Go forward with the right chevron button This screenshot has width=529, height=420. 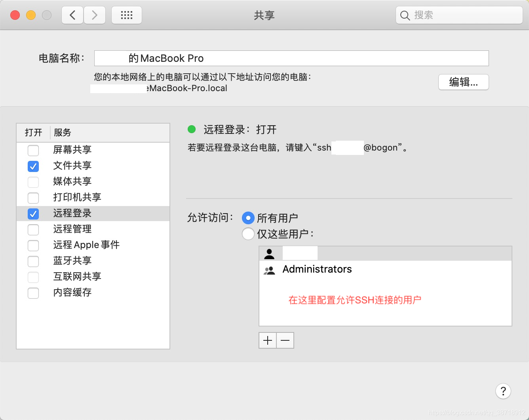click(x=95, y=15)
